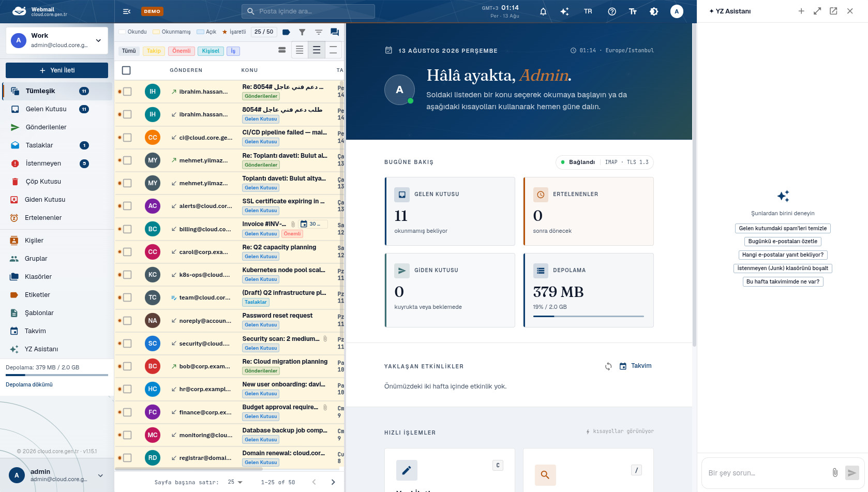Toggle conversation view chat icon
Image resolution: width=868 pixels, height=492 pixels.
point(335,32)
